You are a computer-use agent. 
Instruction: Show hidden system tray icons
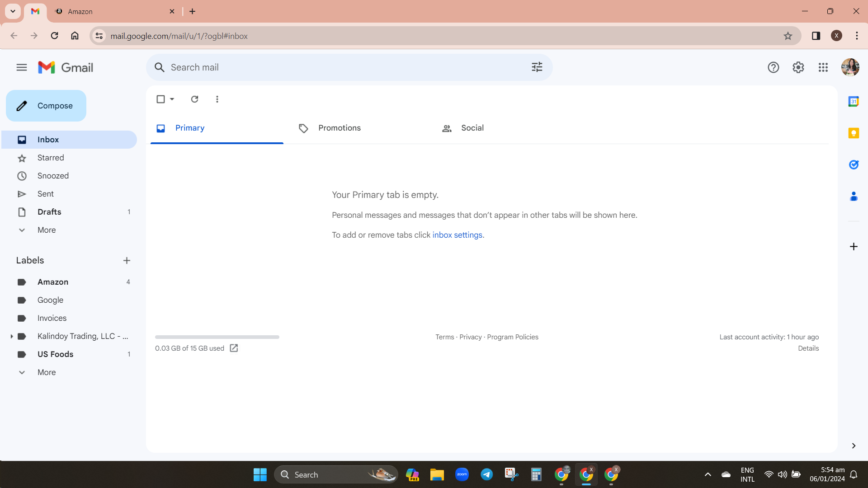(x=708, y=475)
